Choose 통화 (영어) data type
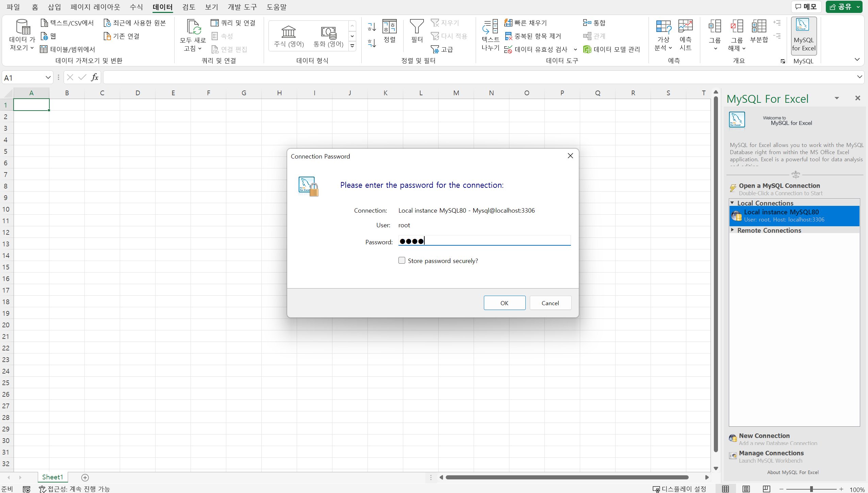The width and height of the screenshot is (868, 493). 328,36
